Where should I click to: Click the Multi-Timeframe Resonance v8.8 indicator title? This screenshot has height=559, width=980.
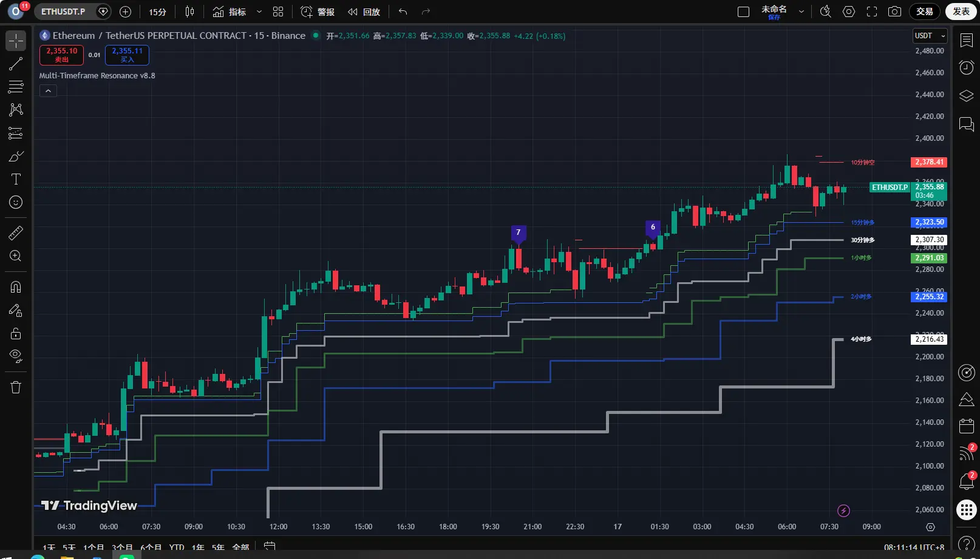pos(97,76)
